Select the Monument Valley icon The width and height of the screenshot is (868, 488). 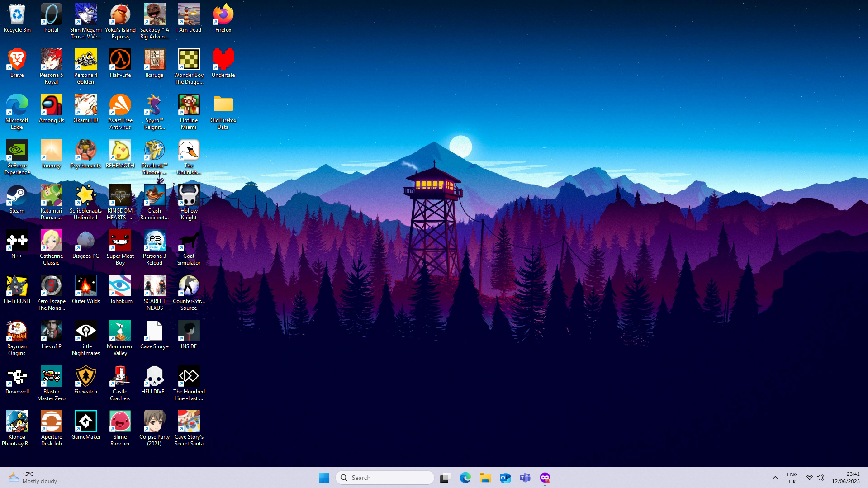[x=120, y=331]
